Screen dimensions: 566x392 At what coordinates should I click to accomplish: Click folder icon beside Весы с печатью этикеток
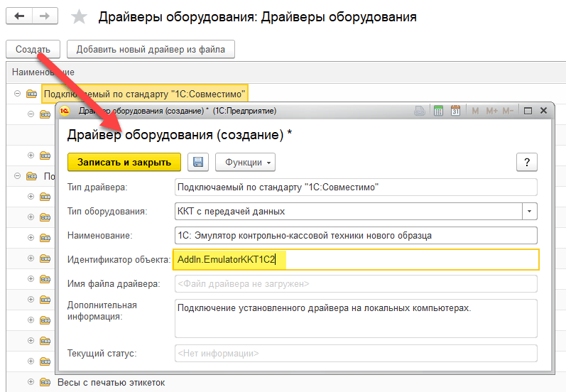(45, 382)
